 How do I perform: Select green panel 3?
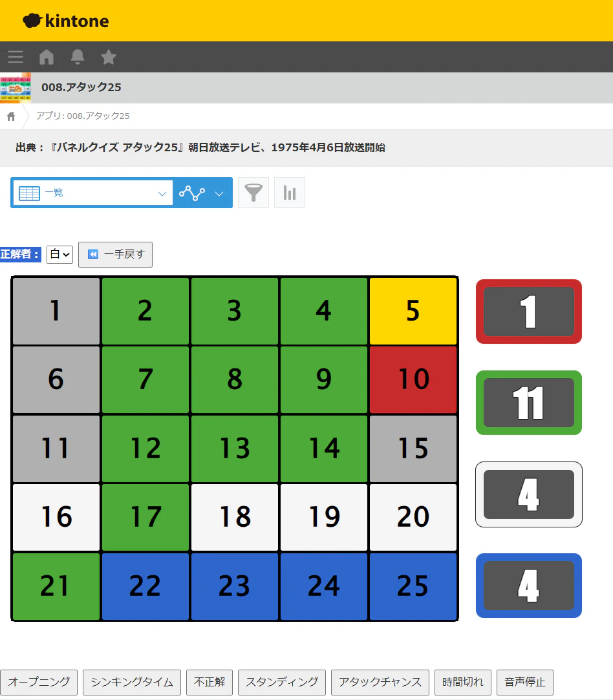tap(235, 311)
